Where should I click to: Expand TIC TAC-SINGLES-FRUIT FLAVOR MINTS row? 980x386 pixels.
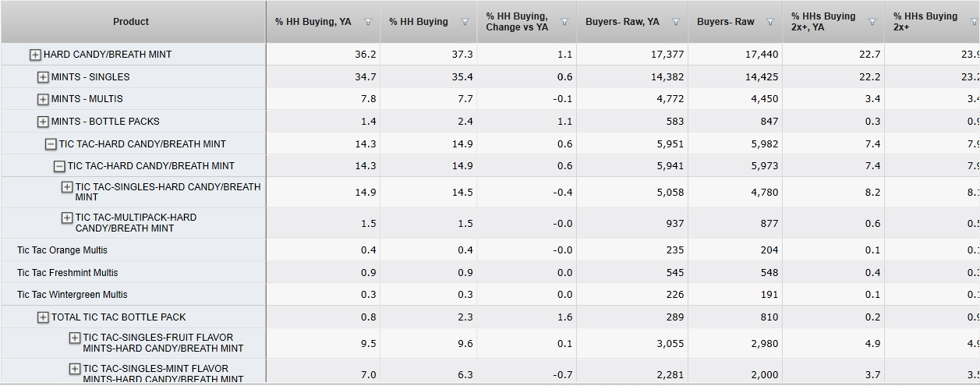tap(75, 338)
